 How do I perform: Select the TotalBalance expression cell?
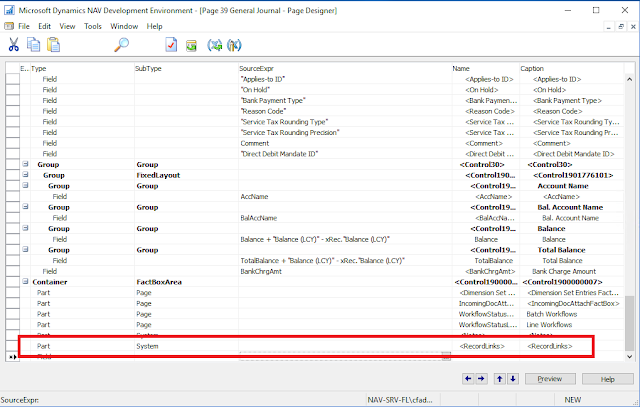click(x=345, y=260)
